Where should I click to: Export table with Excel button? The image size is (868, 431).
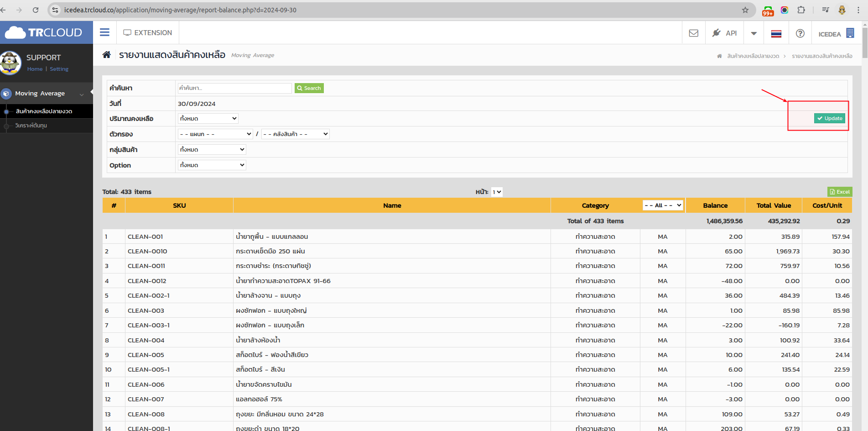pos(840,192)
